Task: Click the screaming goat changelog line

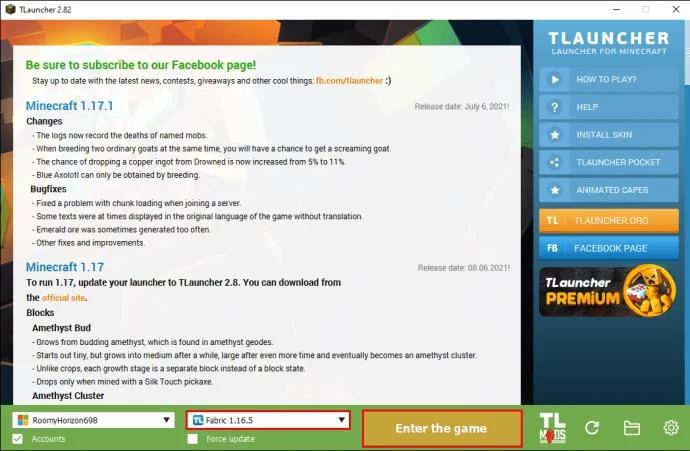Action: pos(211,149)
